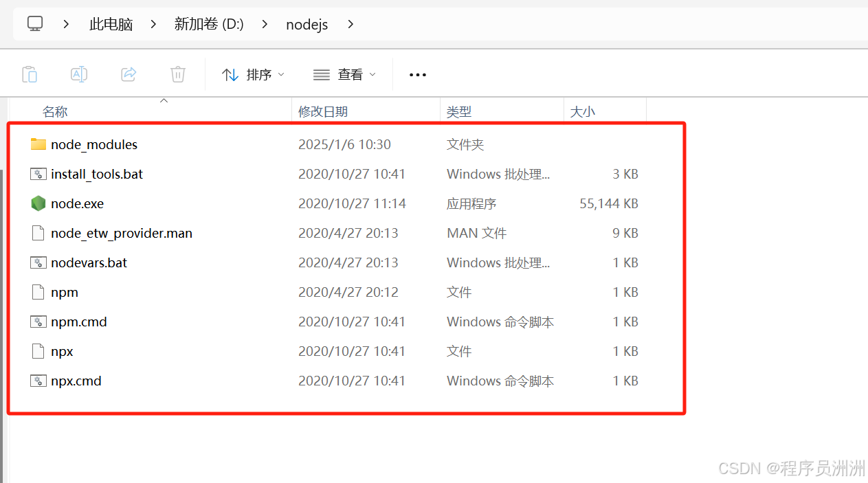
Task: Select the nodevars.bat file icon
Action: click(x=38, y=262)
